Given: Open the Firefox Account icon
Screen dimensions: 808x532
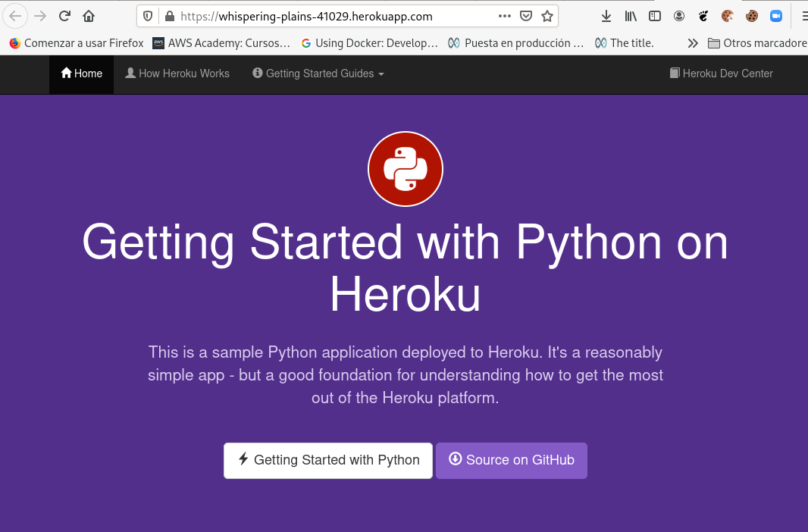Looking at the screenshot, I should click(x=678, y=16).
